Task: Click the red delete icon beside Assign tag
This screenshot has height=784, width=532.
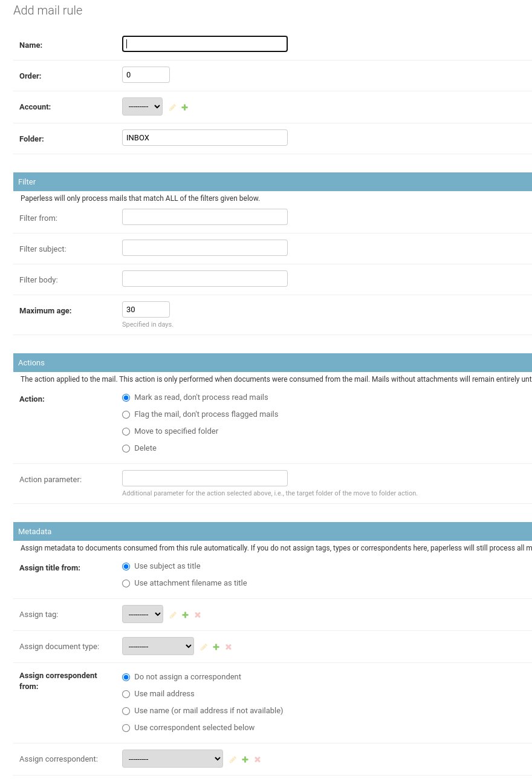Action: [198, 615]
